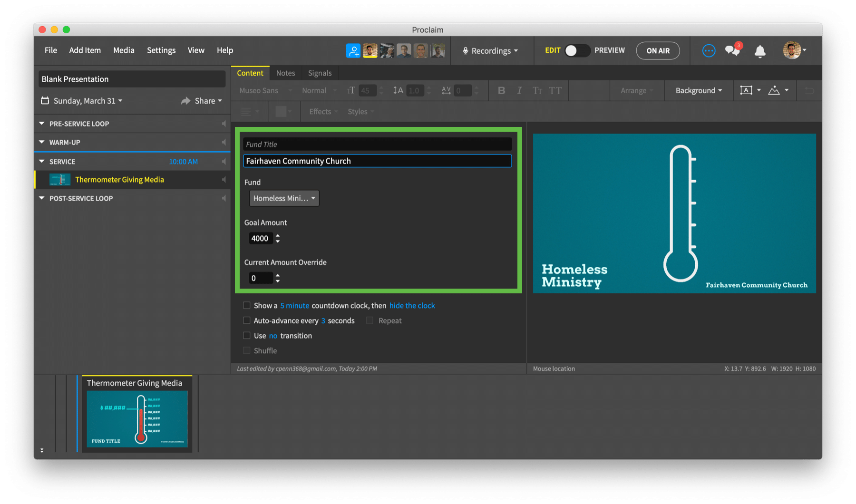Click the undo arrow icon
The width and height of the screenshot is (856, 504).
pyautogui.click(x=809, y=90)
